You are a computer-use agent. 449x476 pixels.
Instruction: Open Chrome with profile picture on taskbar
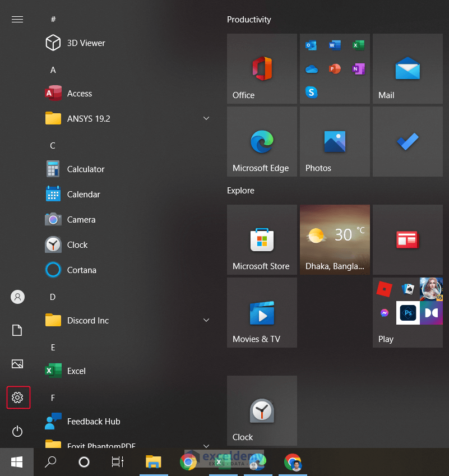[293, 462]
